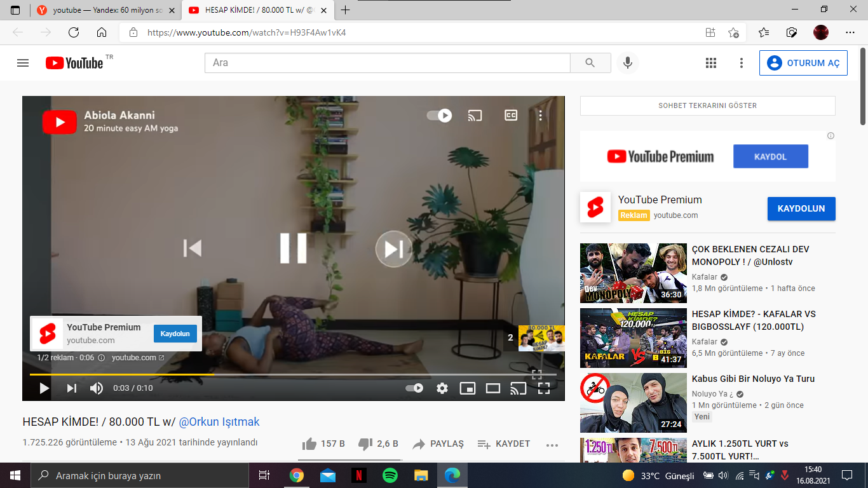Open the KAFALAR VS BIGBOSSLAYF video thumbnail

coord(634,338)
